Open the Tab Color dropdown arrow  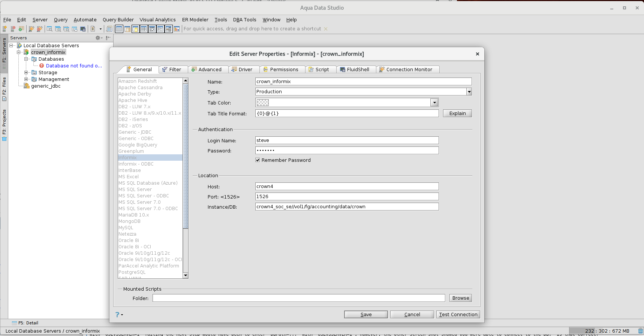434,103
